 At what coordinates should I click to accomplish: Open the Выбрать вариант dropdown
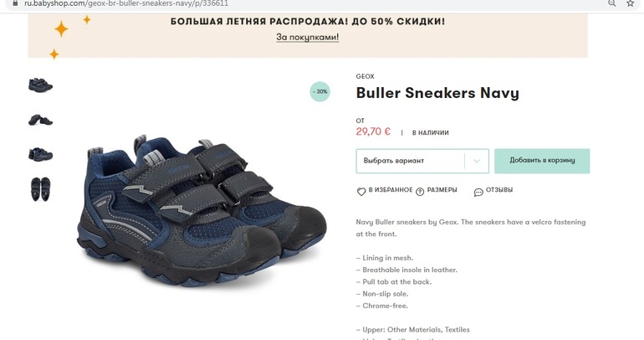tap(422, 161)
